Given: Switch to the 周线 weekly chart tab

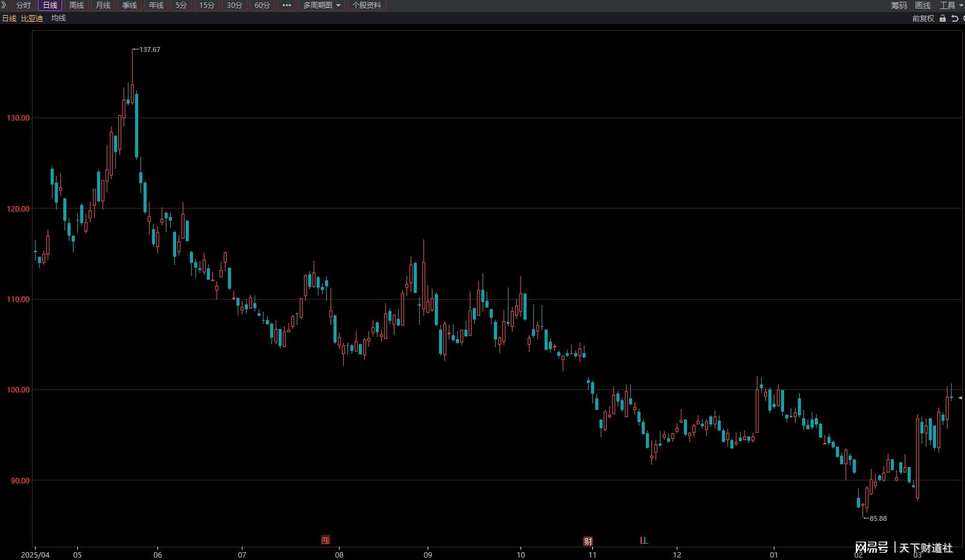Looking at the screenshot, I should pos(77,5).
